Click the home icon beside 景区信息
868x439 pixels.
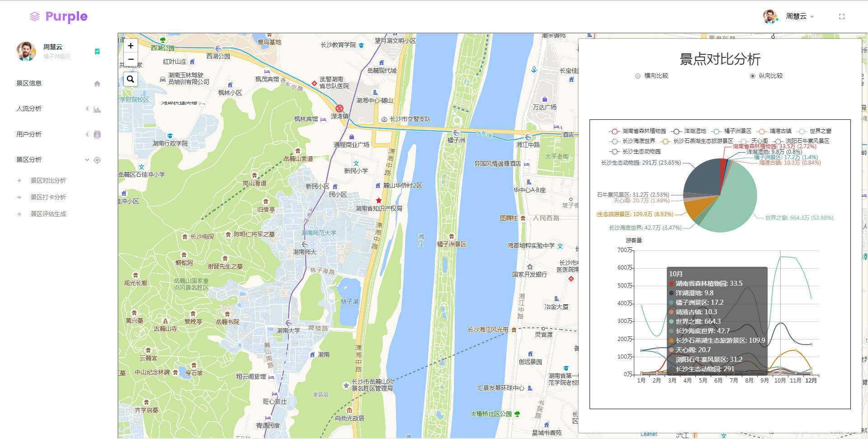[x=97, y=84]
